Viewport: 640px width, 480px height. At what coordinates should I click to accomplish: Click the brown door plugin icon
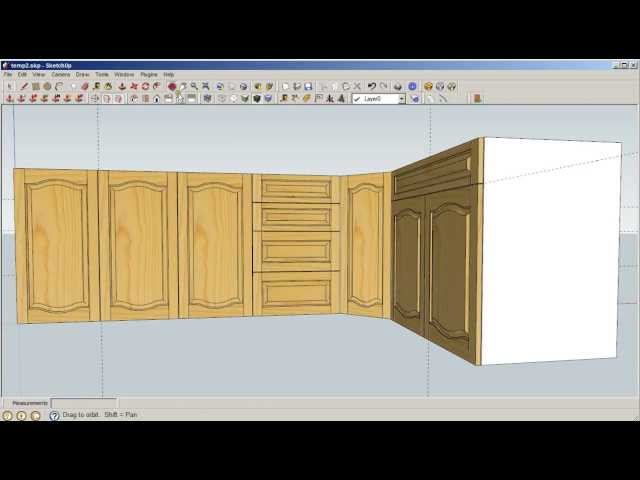point(477,98)
